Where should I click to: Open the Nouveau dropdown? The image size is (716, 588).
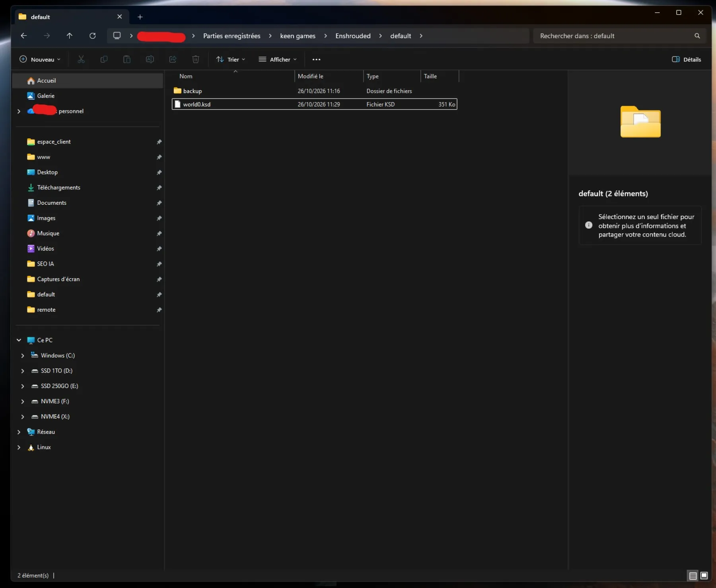40,59
